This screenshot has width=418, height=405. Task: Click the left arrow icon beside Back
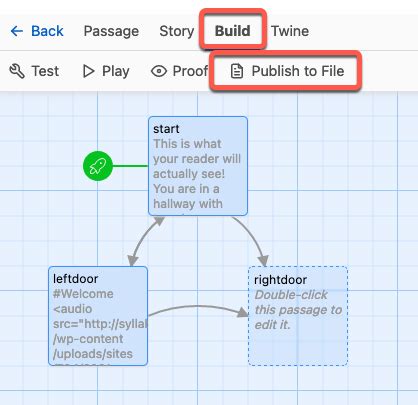pyautogui.click(x=17, y=31)
